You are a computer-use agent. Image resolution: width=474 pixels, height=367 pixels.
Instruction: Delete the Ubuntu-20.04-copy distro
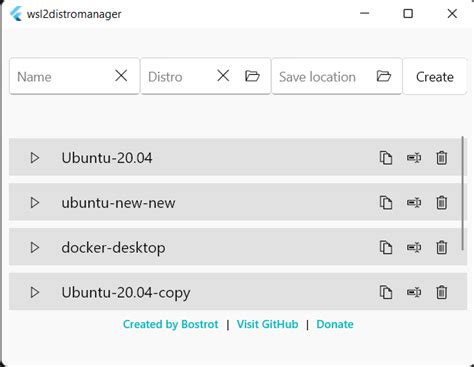click(442, 293)
